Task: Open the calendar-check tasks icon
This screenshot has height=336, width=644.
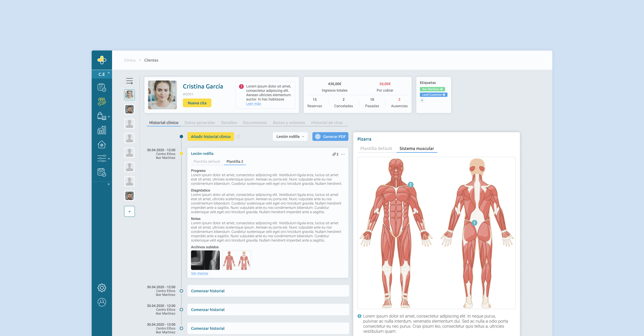Action: [102, 172]
